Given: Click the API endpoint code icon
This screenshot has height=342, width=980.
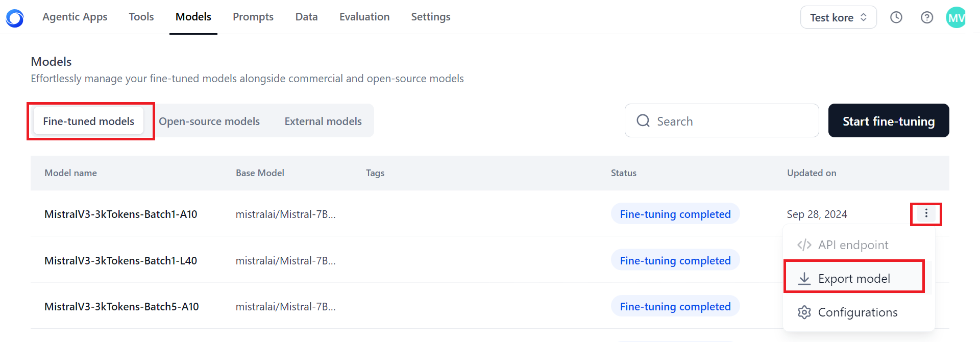Looking at the screenshot, I should point(804,245).
